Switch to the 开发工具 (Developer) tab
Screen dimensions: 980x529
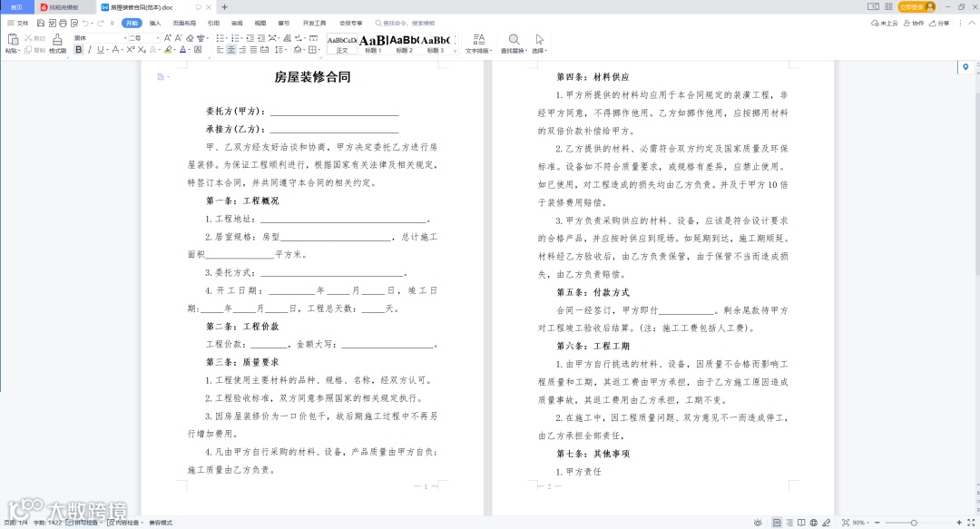click(314, 23)
